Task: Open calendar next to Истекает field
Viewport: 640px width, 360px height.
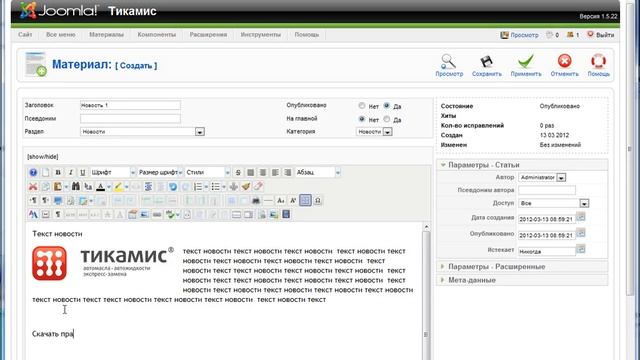Action: tap(580, 249)
